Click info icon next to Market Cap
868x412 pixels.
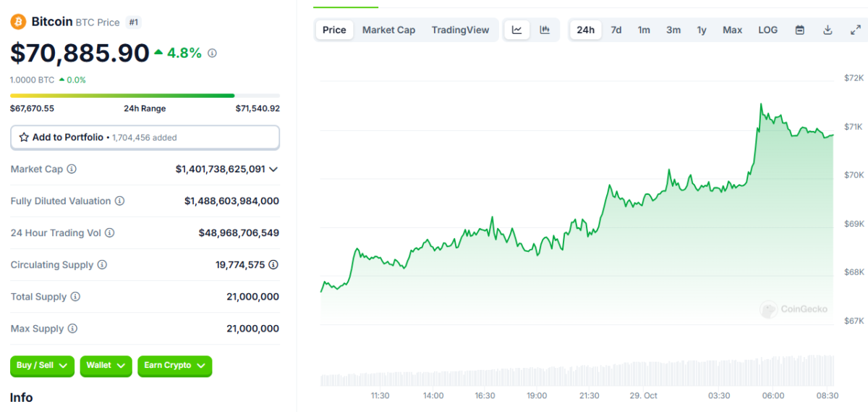point(72,169)
